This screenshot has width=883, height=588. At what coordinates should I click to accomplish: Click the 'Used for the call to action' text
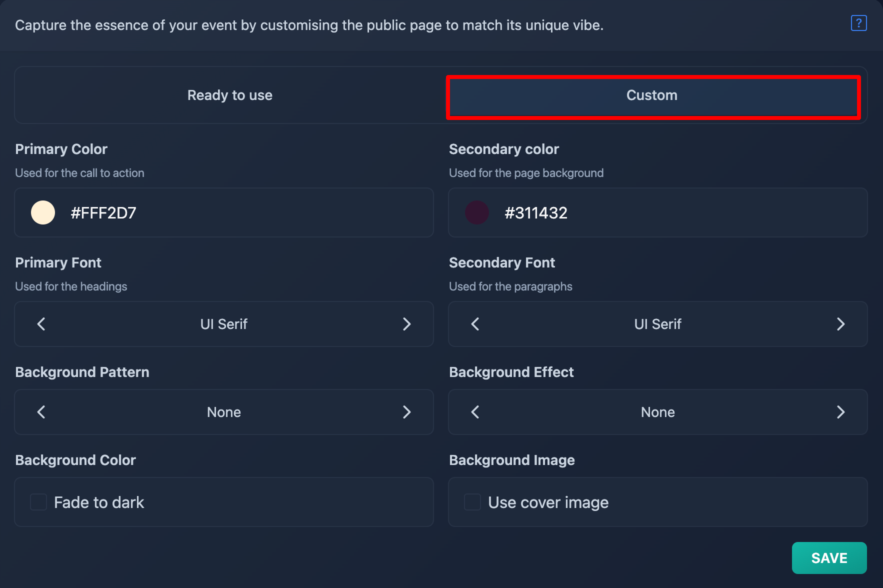[79, 173]
